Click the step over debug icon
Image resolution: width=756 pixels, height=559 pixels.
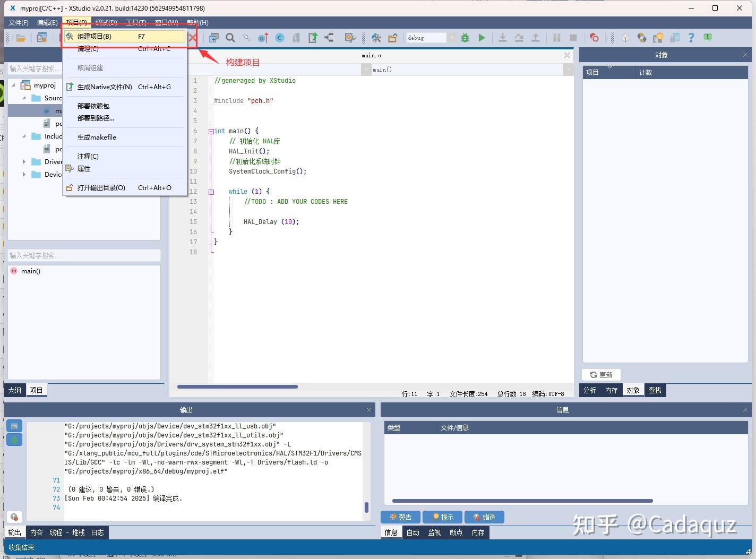[x=519, y=38]
